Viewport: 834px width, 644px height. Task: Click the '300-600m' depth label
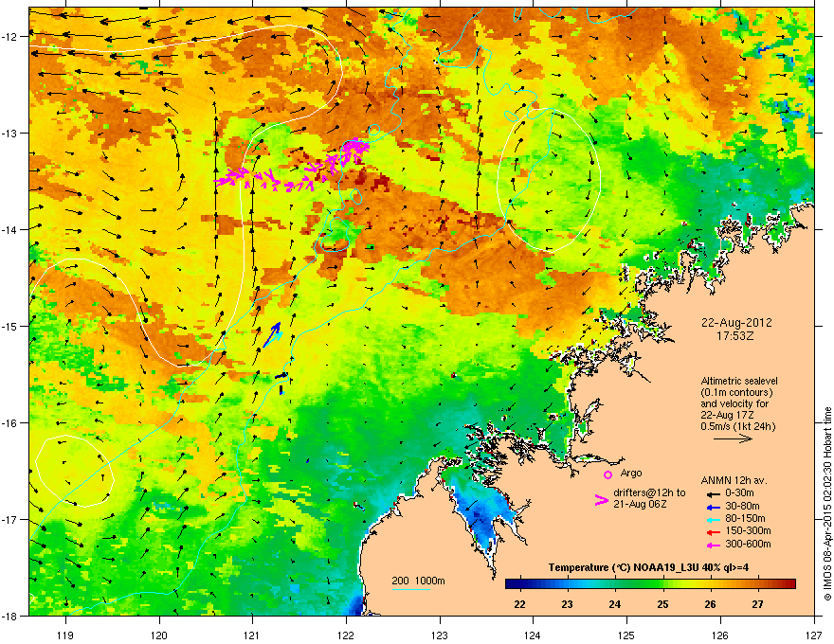(x=748, y=544)
